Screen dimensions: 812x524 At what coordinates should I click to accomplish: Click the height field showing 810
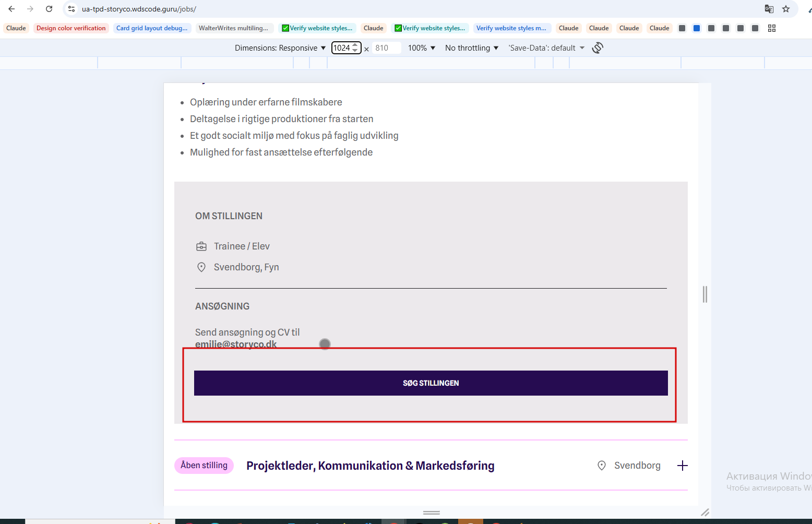387,48
